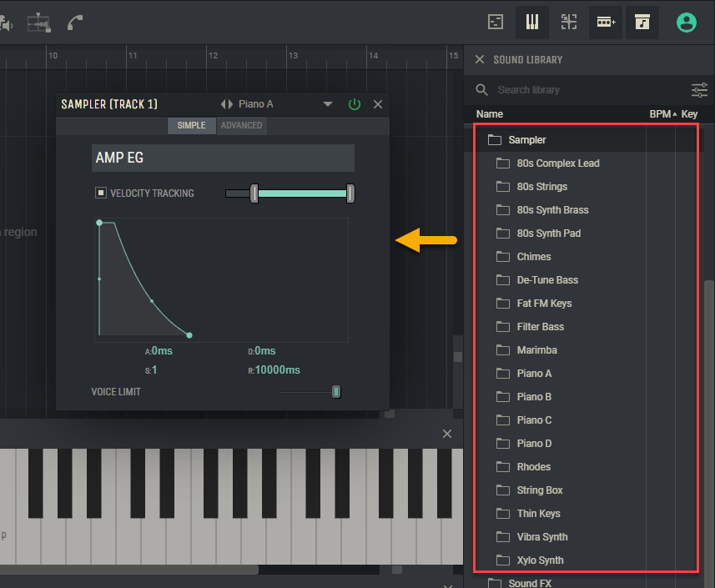Toggle the Sampler power button
Image resolution: width=715 pixels, height=588 pixels.
click(x=355, y=104)
